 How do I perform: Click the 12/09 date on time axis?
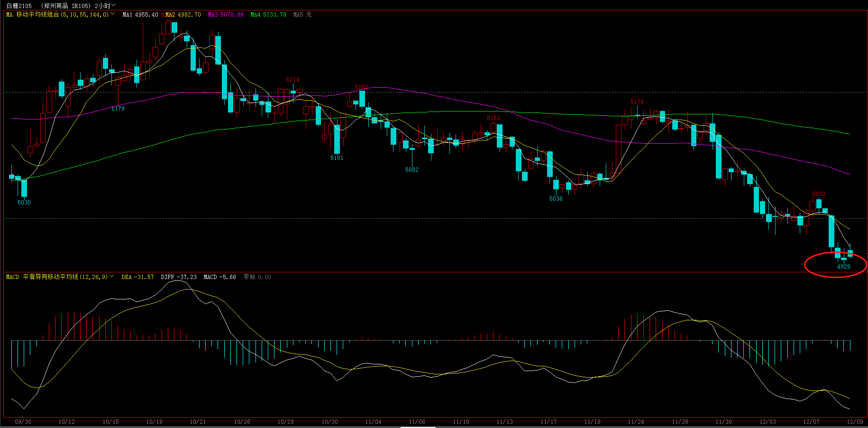(x=855, y=422)
